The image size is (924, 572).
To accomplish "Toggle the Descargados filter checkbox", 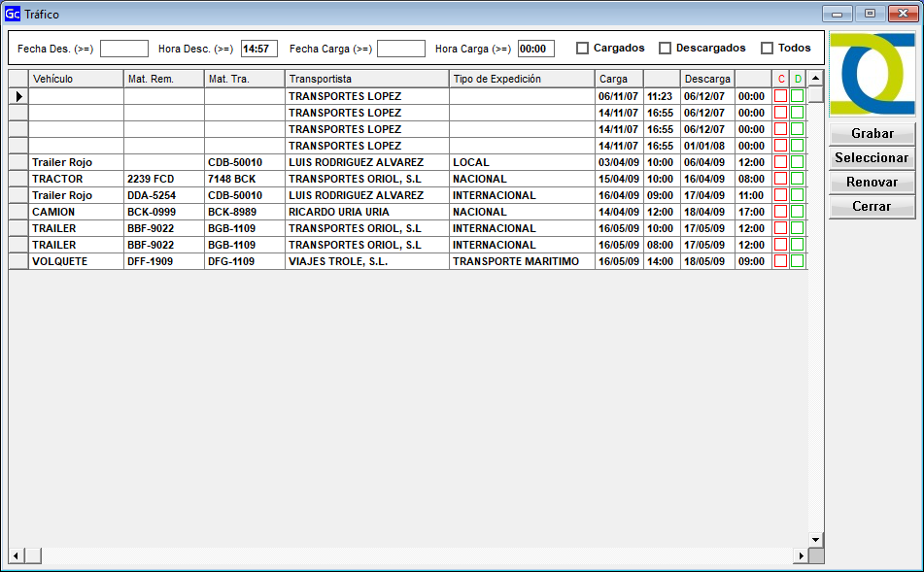I will coord(666,49).
